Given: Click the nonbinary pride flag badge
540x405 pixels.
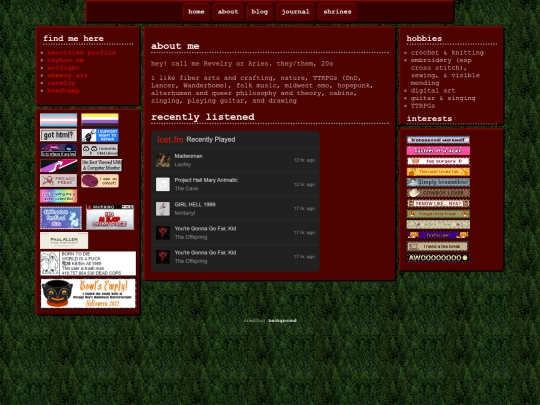Looking at the screenshot, I should point(100,120).
